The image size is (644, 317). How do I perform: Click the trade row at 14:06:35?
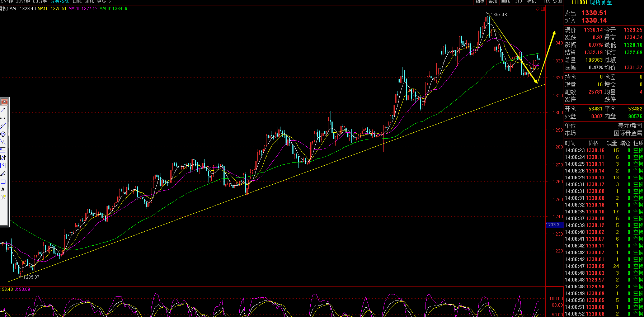point(604,212)
